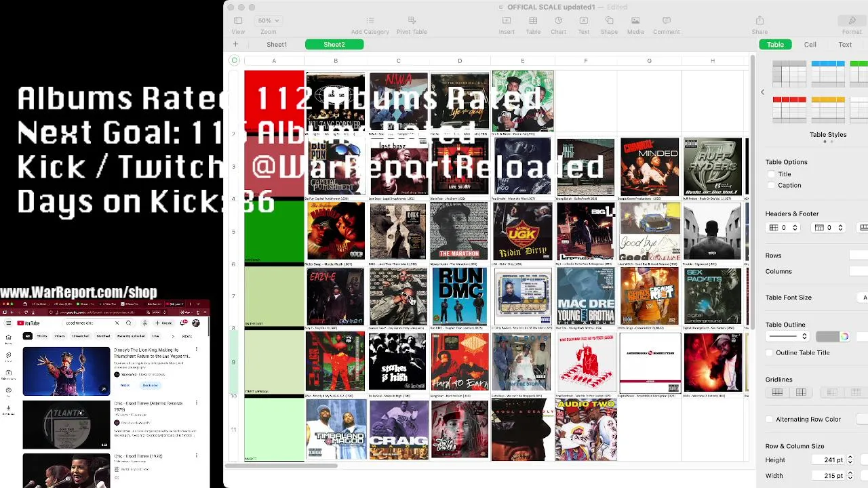Open the Lion King video thumbnail
Viewport: 868px width, 488px height.
(66, 371)
